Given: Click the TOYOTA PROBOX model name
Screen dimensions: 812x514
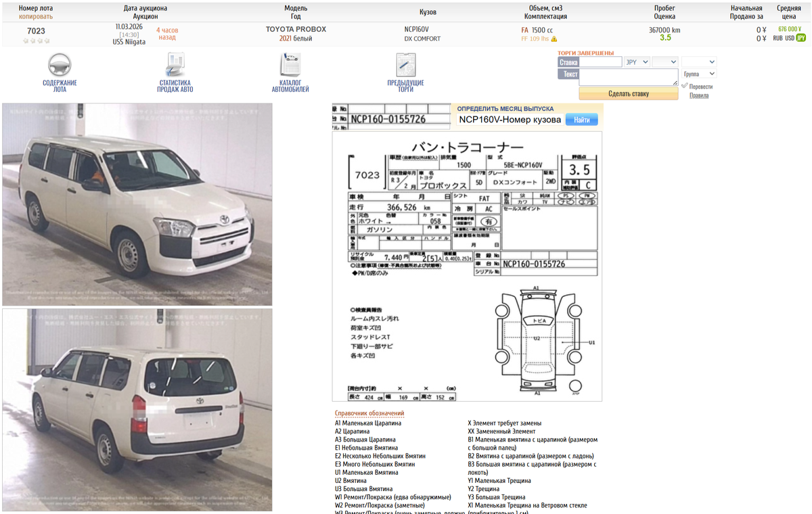Looking at the screenshot, I should click(x=296, y=29).
